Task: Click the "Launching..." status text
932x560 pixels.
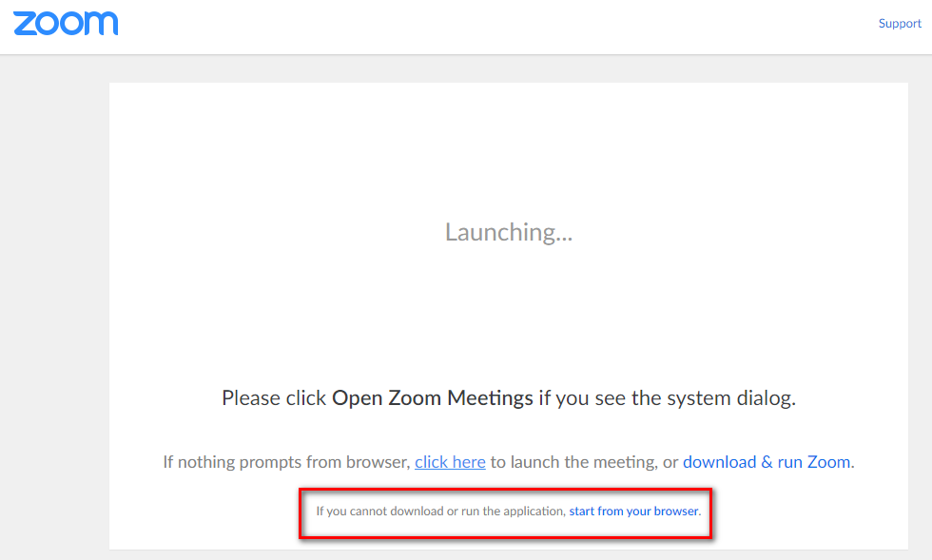Action: [508, 232]
